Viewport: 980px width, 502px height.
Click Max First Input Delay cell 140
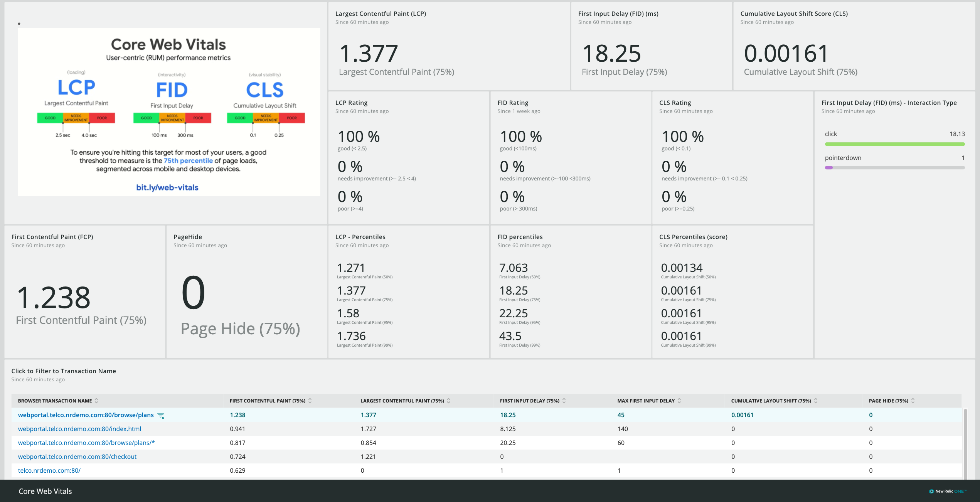(623, 429)
